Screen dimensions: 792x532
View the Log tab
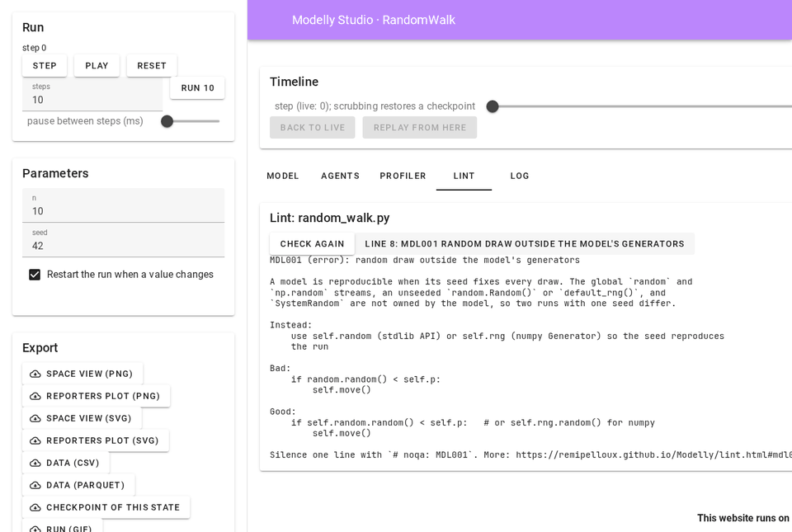pyautogui.click(x=520, y=176)
